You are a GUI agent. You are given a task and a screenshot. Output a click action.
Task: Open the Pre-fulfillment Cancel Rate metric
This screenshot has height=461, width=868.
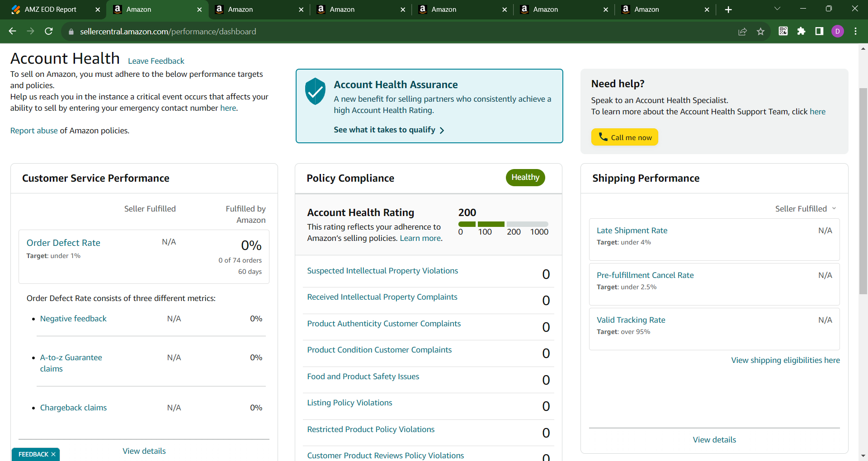pos(645,275)
